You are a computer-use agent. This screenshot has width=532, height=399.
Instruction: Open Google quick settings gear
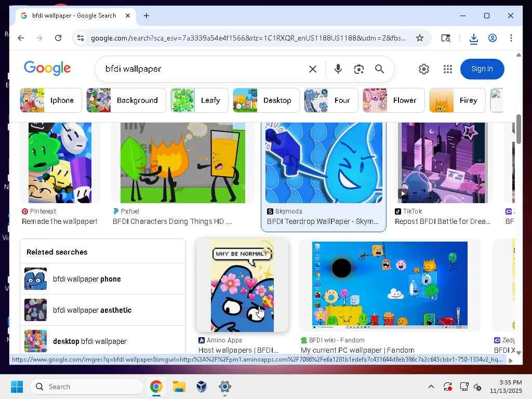coord(423,69)
